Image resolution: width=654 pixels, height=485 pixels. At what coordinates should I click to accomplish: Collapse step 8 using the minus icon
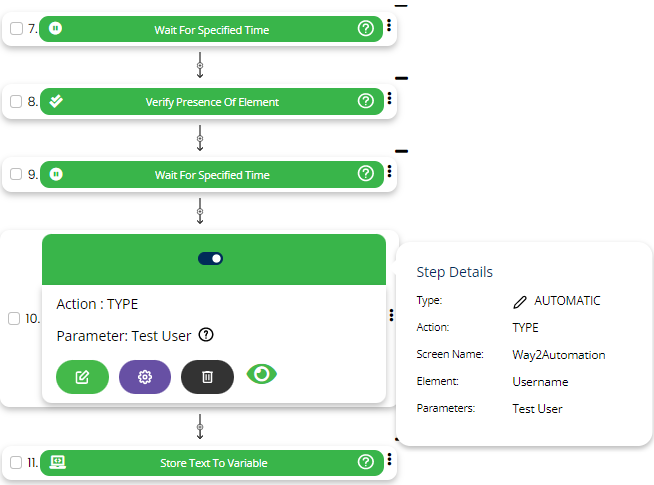click(x=401, y=78)
